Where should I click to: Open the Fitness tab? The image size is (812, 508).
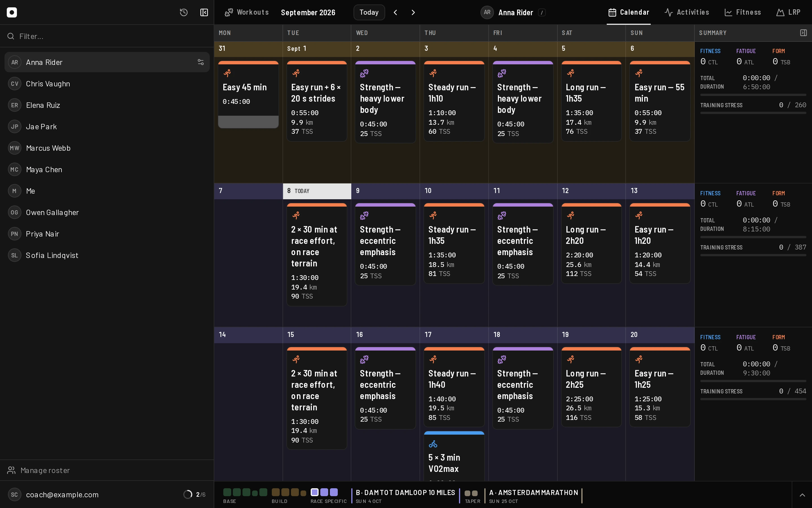point(743,12)
